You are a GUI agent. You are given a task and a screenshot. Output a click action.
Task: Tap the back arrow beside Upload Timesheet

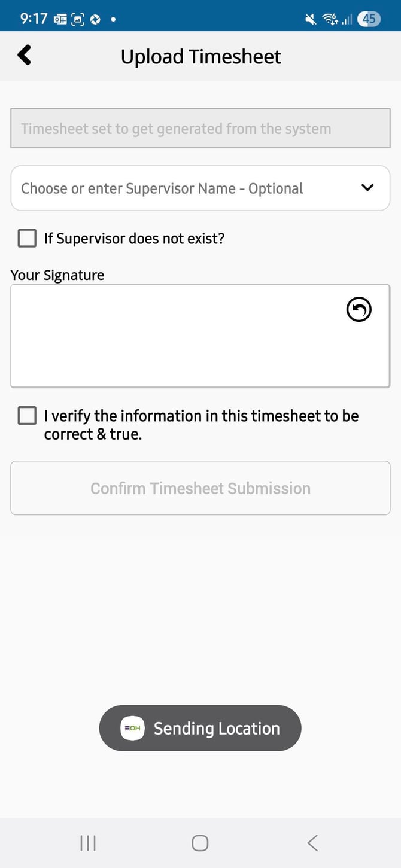click(x=24, y=56)
